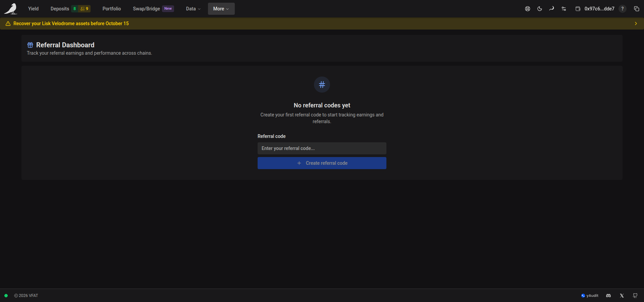This screenshot has height=302, width=644.
Task: Click the copy icon in the top-right corner
Action: click(x=637, y=9)
